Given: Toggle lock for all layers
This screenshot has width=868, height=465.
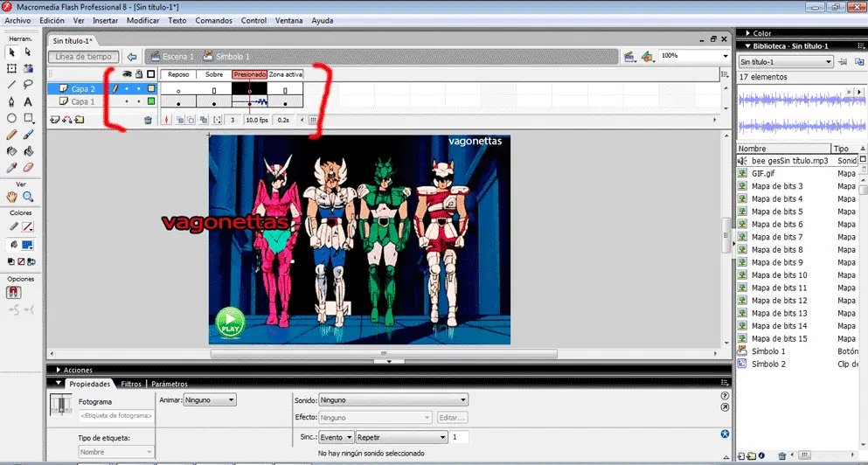Looking at the screenshot, I should [139, 74].
